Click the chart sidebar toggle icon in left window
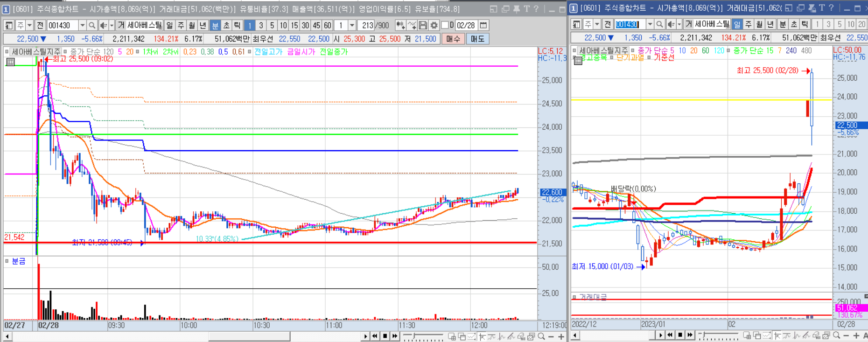The image size is (868, 342). [9, 25]
